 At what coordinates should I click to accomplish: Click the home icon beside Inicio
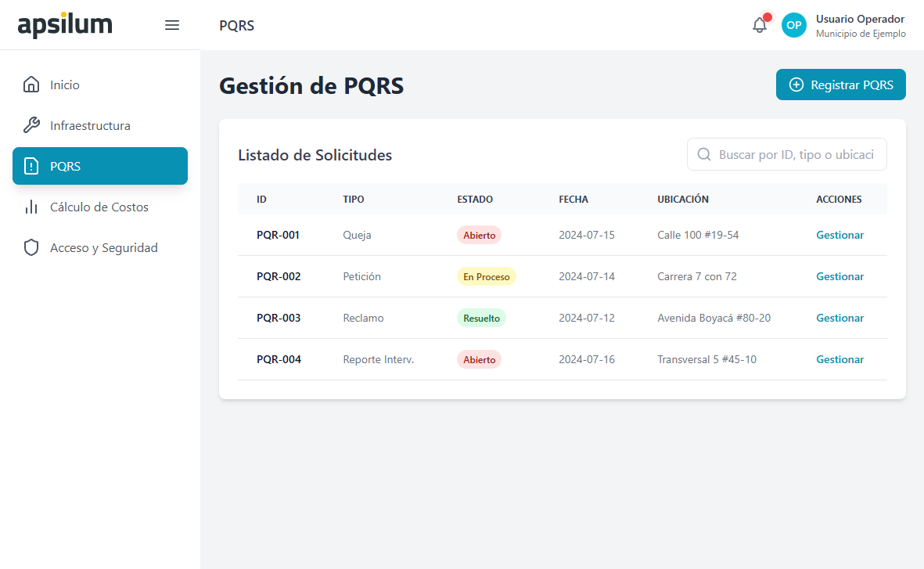(x=31, y=85)
